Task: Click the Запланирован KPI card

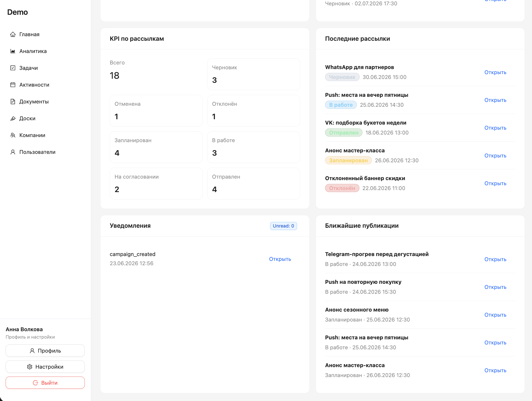Action: (x=156, y=147)
